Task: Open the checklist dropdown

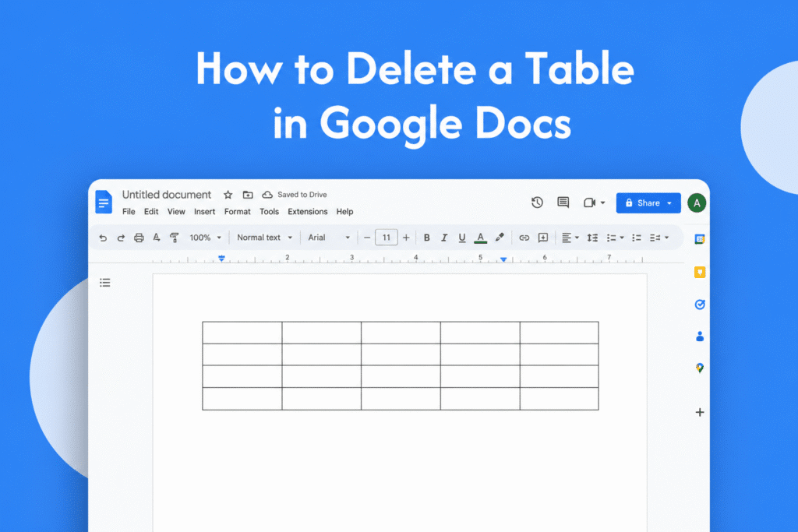Action: [x=616, y=238]
